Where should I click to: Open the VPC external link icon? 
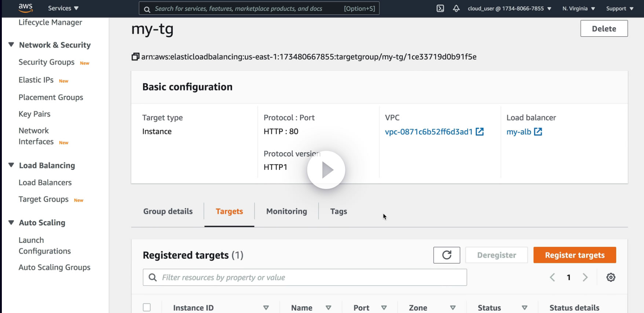[x=480, y=132]
